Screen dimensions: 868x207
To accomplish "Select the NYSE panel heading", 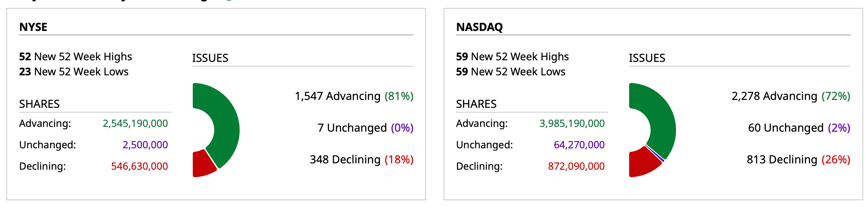I will [33, 27].
